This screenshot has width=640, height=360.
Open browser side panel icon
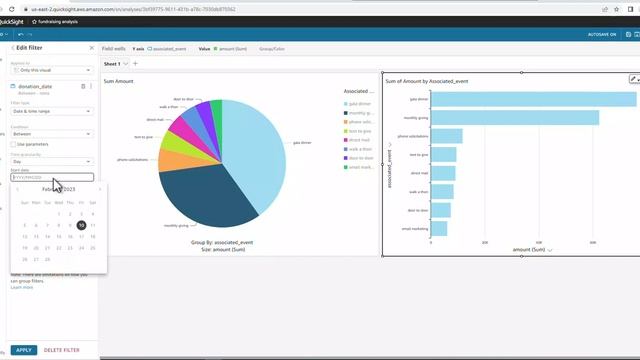[631, 9]
